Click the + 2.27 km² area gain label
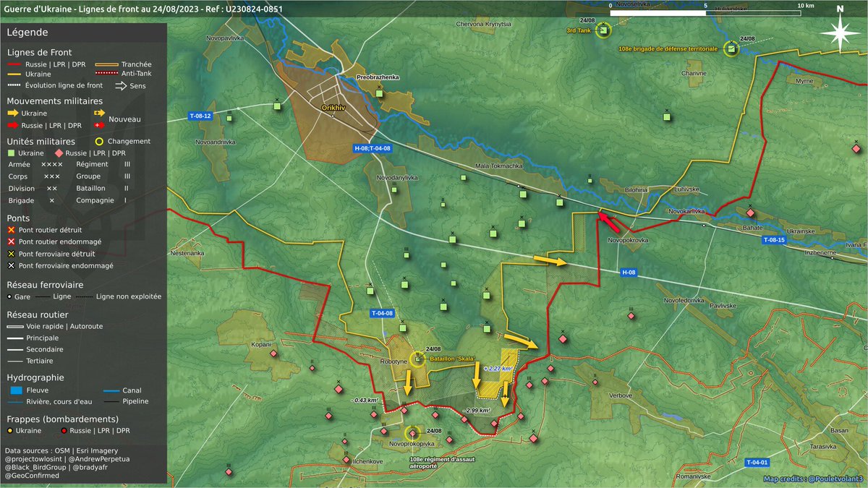 [x=498, y=369]
